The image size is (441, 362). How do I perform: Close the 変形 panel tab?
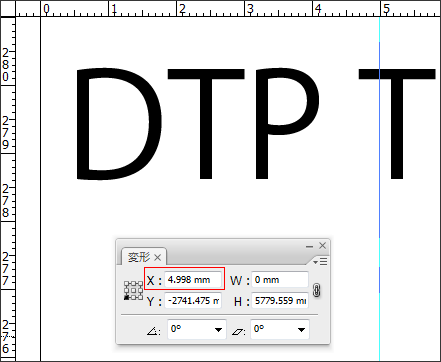point(158,257)
